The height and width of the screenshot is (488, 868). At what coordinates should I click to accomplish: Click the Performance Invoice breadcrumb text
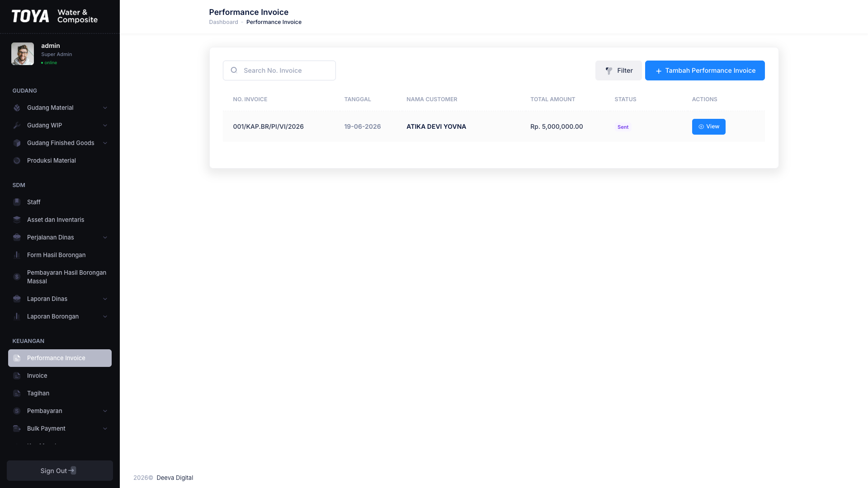pos(274,22)
